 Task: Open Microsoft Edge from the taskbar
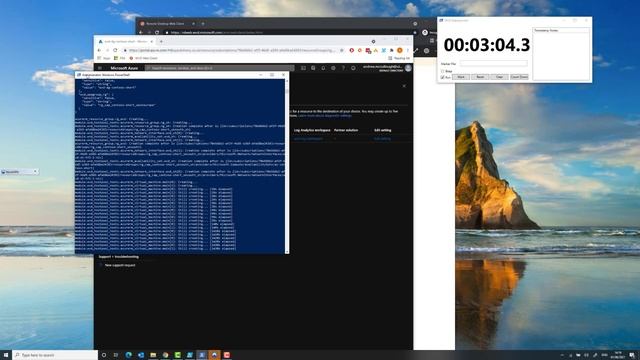coord(128,355)
